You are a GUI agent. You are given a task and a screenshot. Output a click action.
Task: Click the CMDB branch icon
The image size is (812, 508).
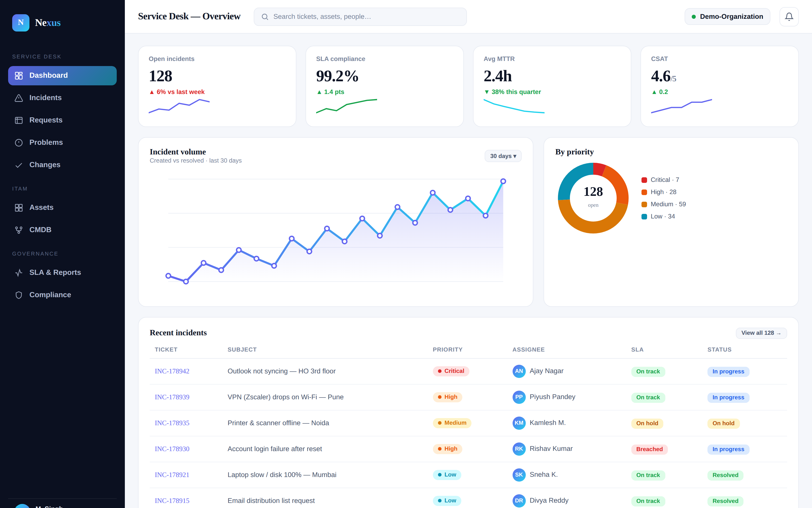[x=19, y=230]
